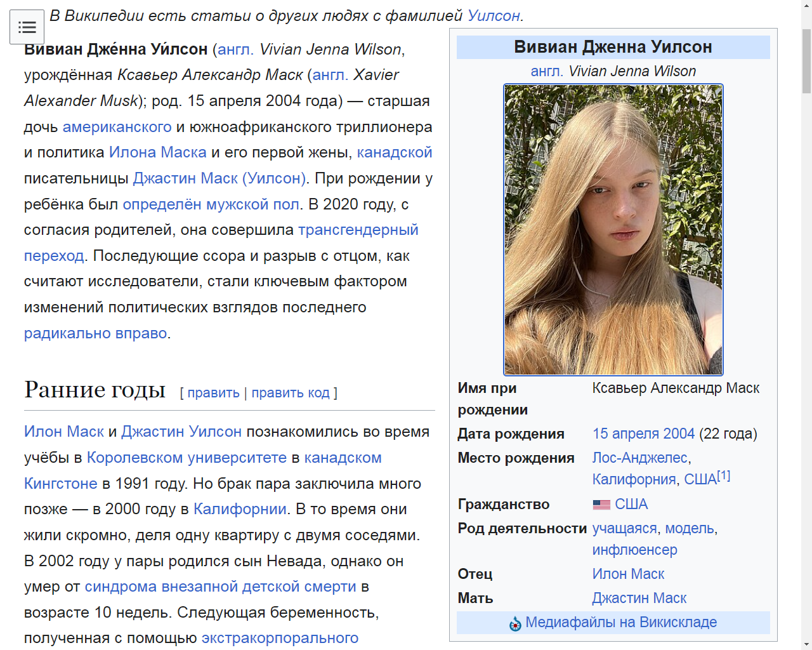Follow the "Королевском университете" link
Viewport: 812px width, 650px height.
tap(187, 458)
